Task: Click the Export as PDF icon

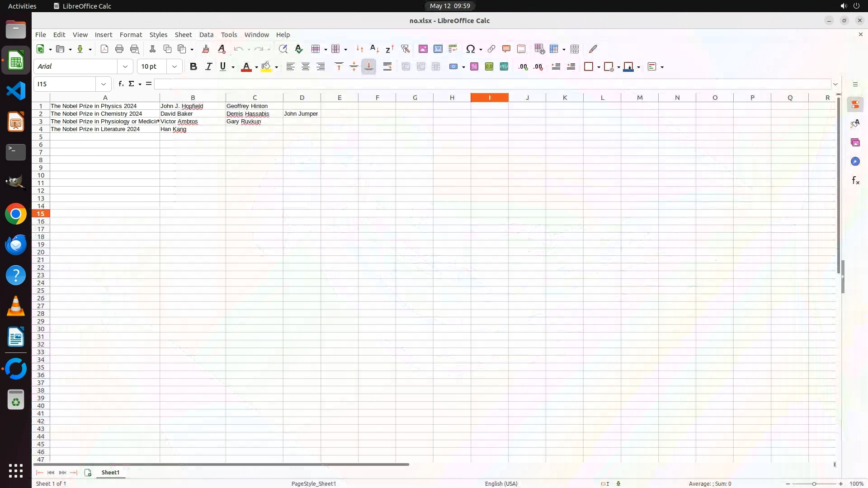Action: (104, 49)
